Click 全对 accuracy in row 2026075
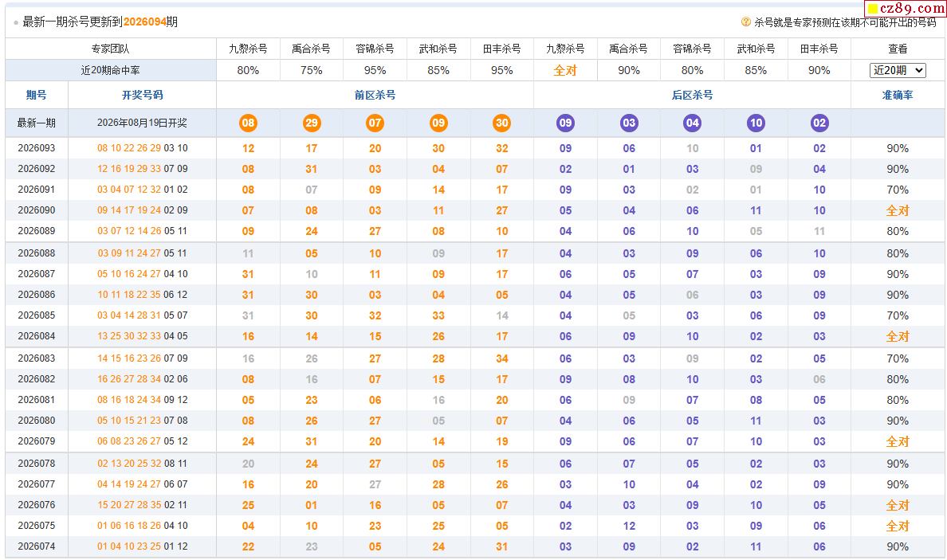The image size is (947, 560). pos(898,527)
